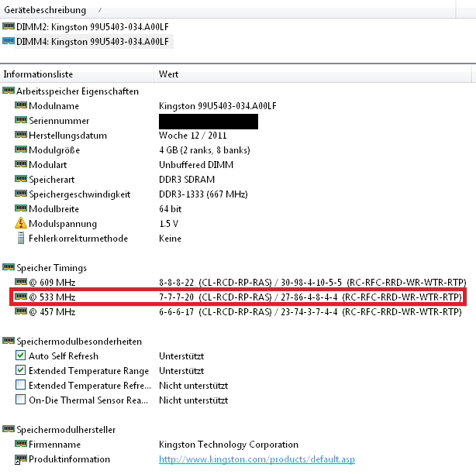476x474 pixels.
Task: Click the Speichermodulbesonderheiten section icon
Action: tap(9, 341)
